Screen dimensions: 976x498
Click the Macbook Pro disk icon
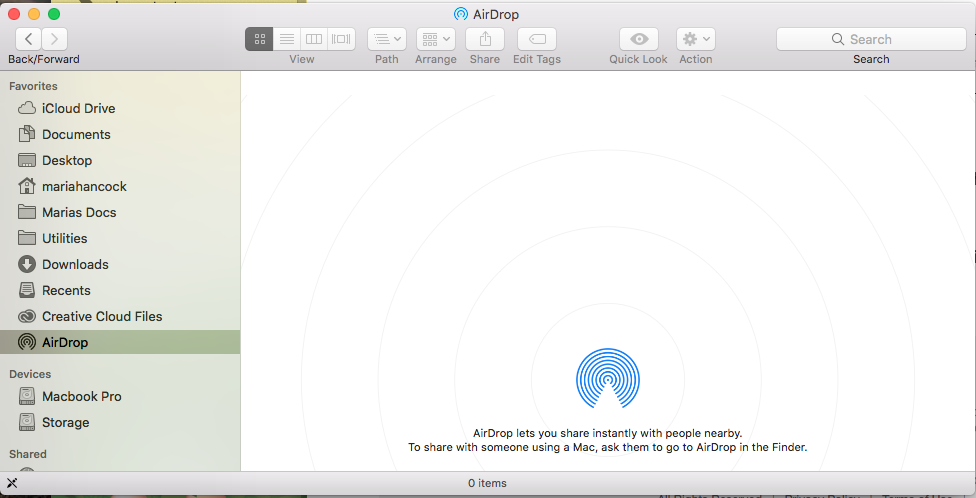pos(27,396)
